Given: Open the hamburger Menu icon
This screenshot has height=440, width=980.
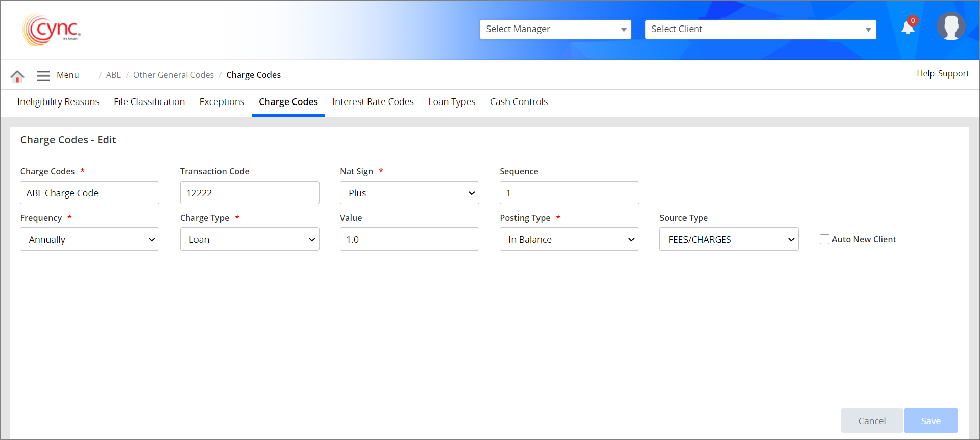Looking at the screenshot, I should pos(43,75).
